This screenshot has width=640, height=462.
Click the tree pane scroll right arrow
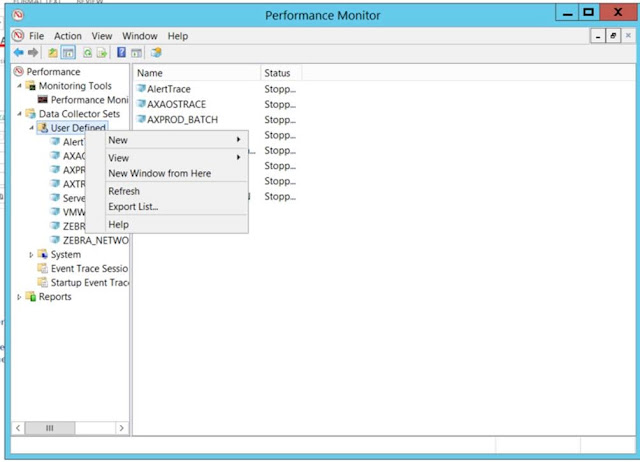tap(121, 428)
